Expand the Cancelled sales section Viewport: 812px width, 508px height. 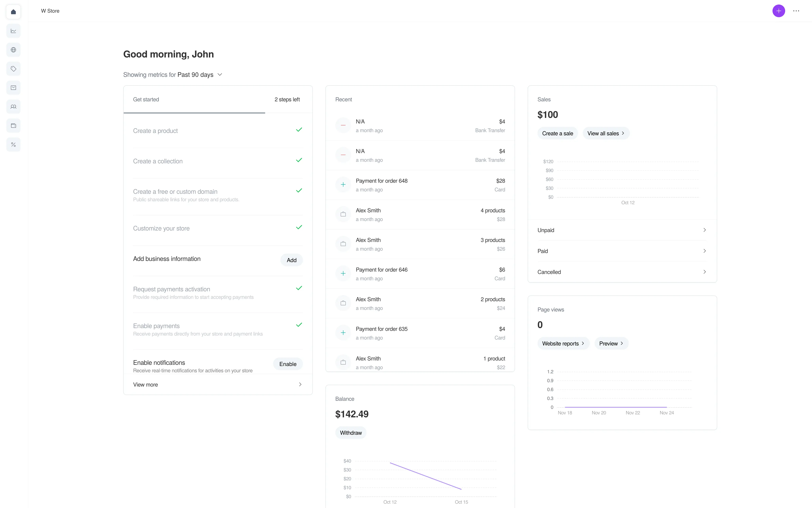pyautogui.click(x=622, y=272)
